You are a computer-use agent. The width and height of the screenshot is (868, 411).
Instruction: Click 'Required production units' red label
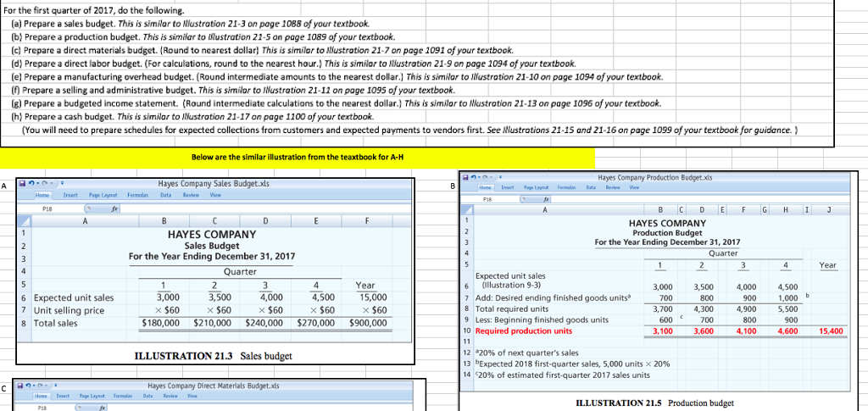[x=524, y=331]
